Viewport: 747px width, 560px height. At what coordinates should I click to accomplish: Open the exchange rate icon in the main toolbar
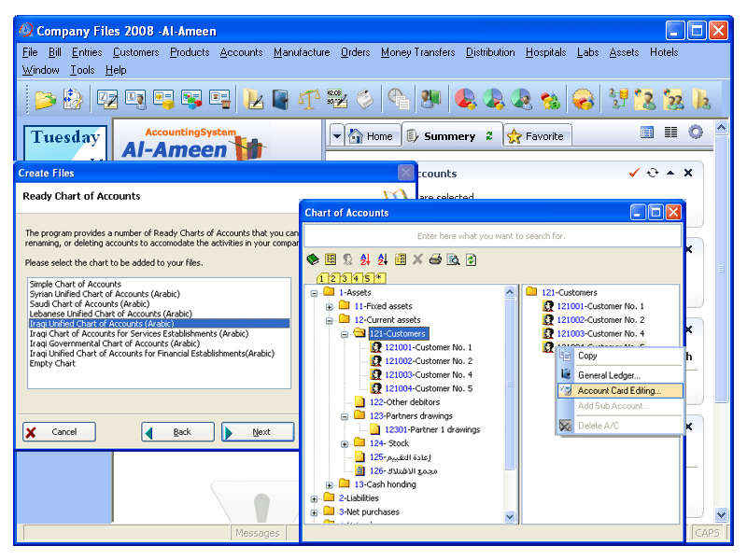[336, 97]
